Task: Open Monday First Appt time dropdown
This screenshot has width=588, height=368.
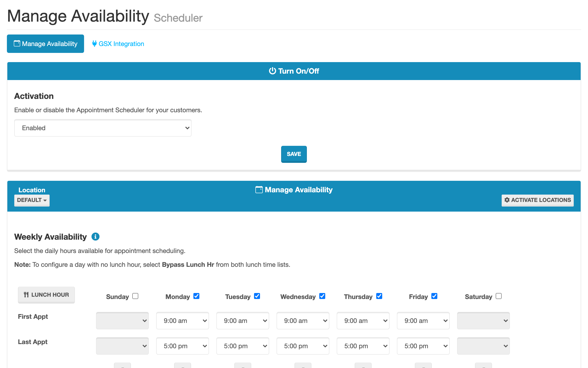Action: (x=182, y=321)
